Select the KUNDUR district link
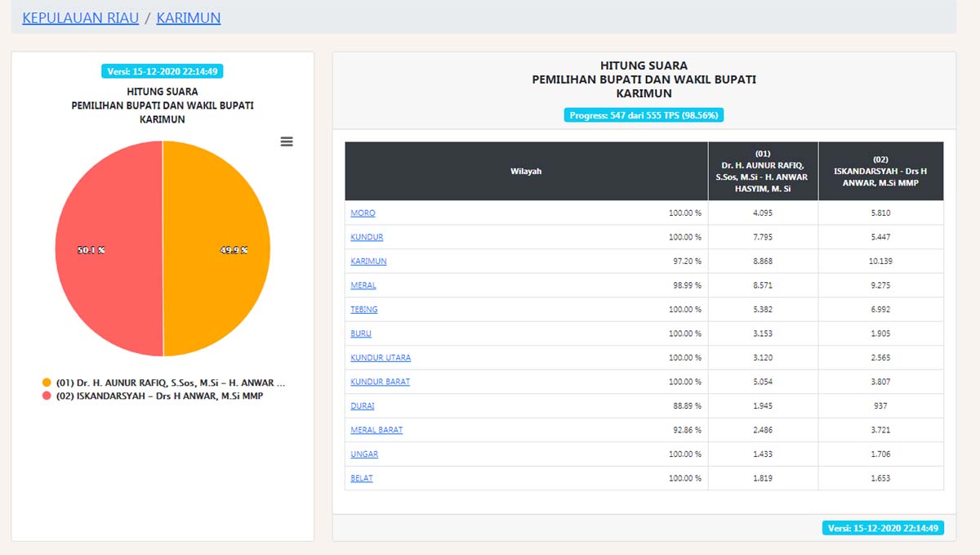 click(367, 237)
